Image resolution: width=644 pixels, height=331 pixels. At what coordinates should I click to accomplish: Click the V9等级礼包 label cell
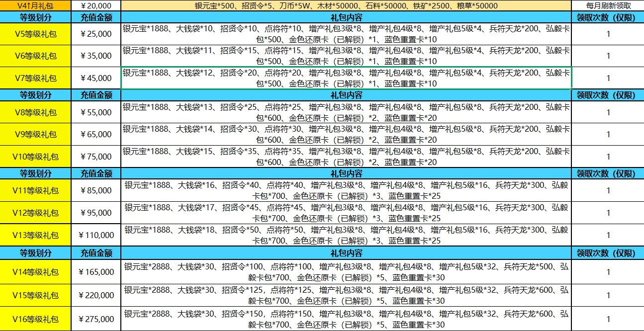coord(35,134)
